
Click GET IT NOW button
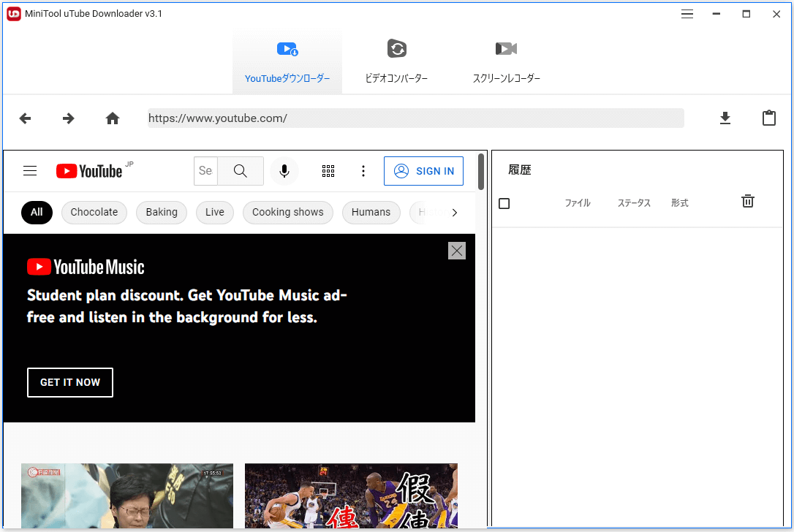70,383
